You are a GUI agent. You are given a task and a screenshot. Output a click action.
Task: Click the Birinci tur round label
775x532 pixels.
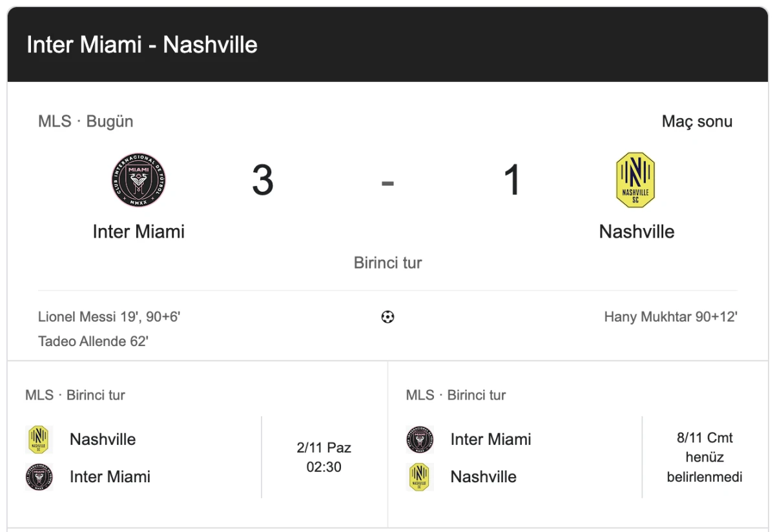pyautogui.click(x=387, y=263)
